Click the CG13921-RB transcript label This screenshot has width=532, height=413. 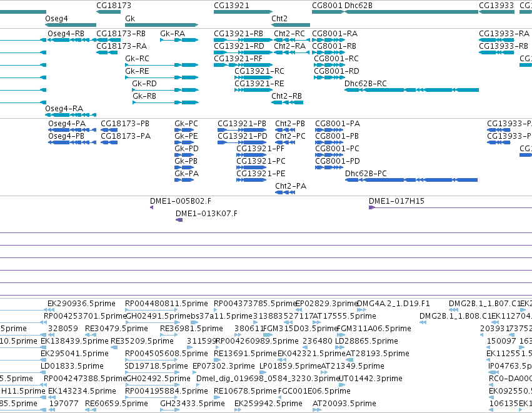coord(239,34)
